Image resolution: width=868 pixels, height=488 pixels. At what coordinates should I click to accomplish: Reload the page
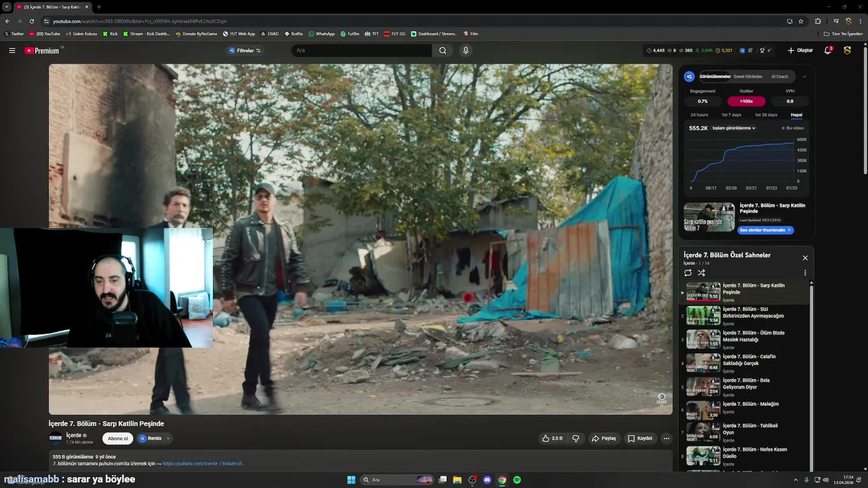[31, 21]
